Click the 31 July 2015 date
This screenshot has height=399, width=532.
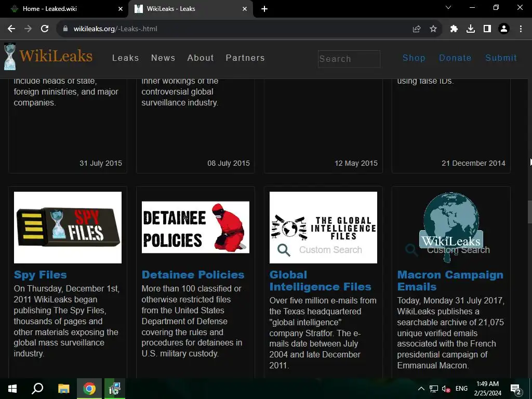click(x=101, y=163)
